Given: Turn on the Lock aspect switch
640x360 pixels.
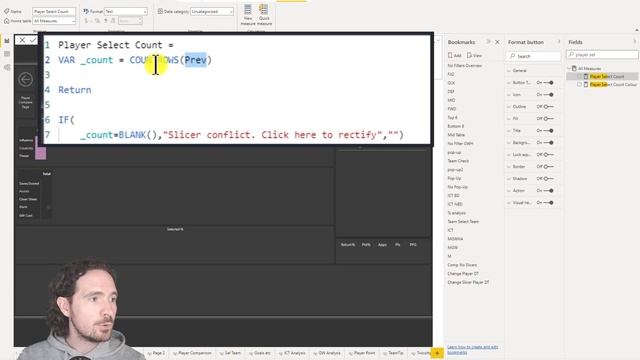Looking at the screenshot, I should coord(549,155).
